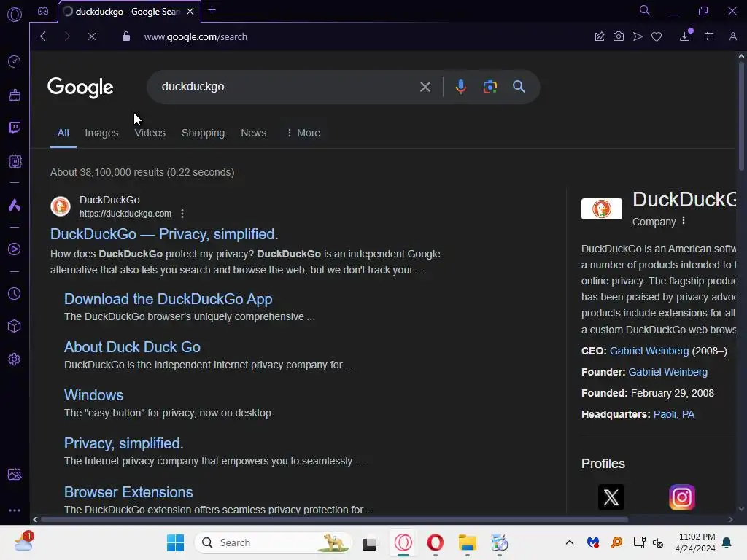
Task: Open DuckDuckGo X profile
Action: point(611,497)
